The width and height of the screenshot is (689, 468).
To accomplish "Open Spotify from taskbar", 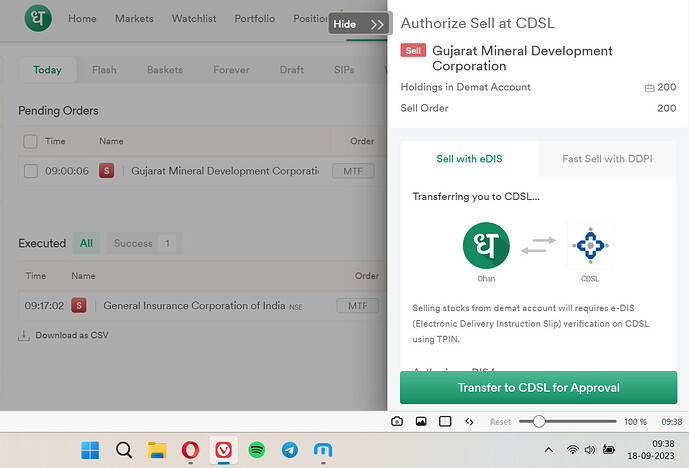I will tap(257, 450).
